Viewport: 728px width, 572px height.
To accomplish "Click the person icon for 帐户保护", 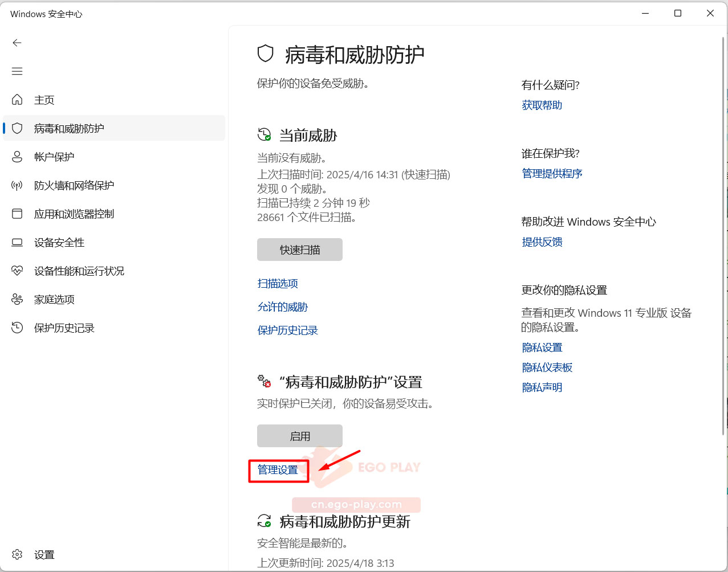I will click(17, 157).
